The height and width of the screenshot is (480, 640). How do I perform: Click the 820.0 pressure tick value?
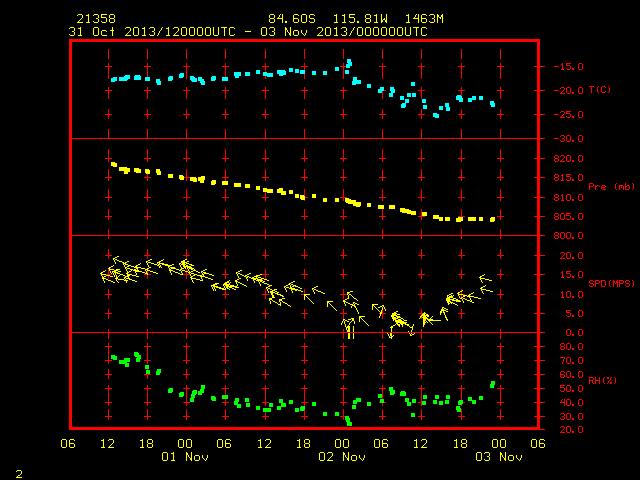568,158
